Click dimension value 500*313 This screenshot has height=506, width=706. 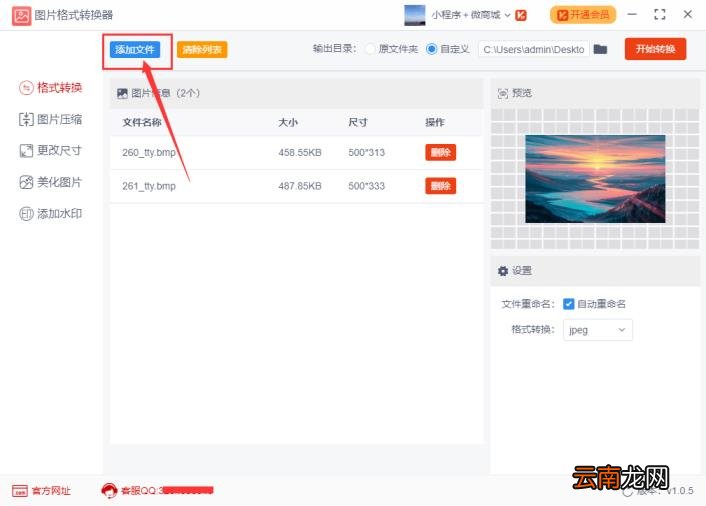(x=367, y=153)
